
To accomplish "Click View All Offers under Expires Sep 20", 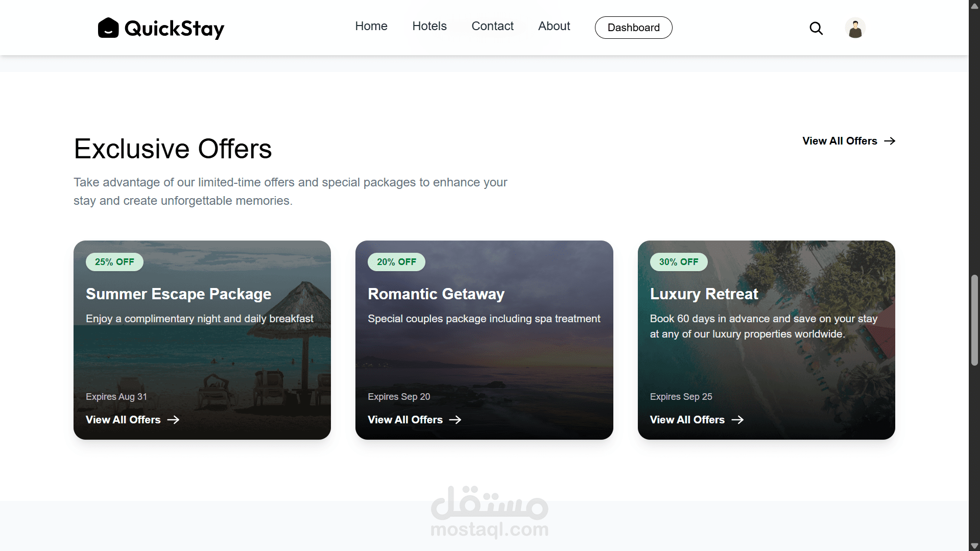I will [x=405, y=420].
